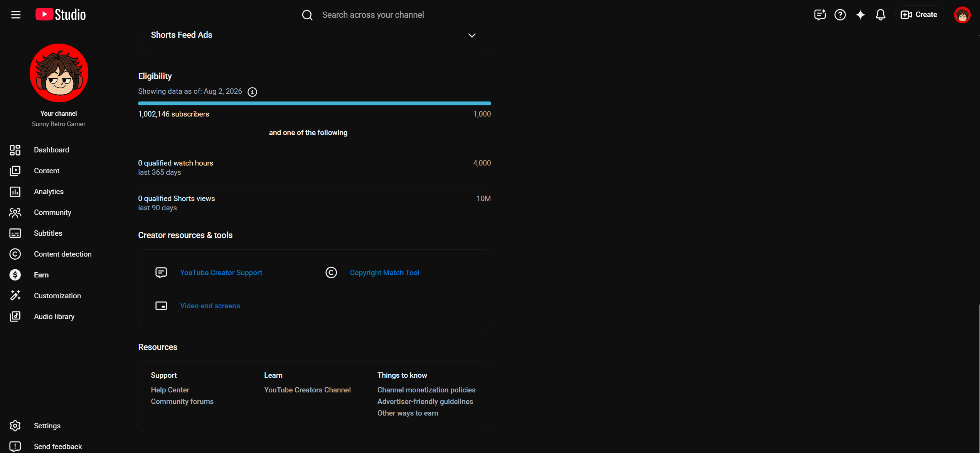The height and width of the screenshot is (453, 980).
Task: Open the Help Center link
Action: [x=170, y=390]
